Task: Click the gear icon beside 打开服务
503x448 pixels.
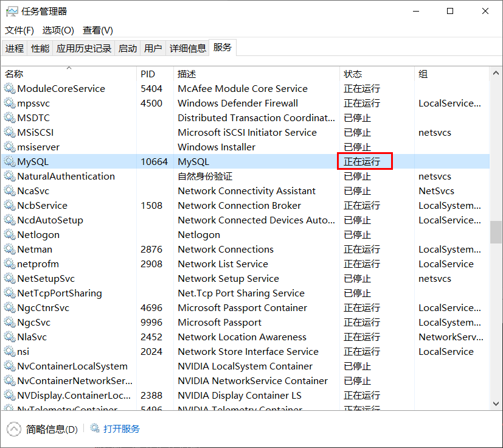Action: tap(95, 428)
